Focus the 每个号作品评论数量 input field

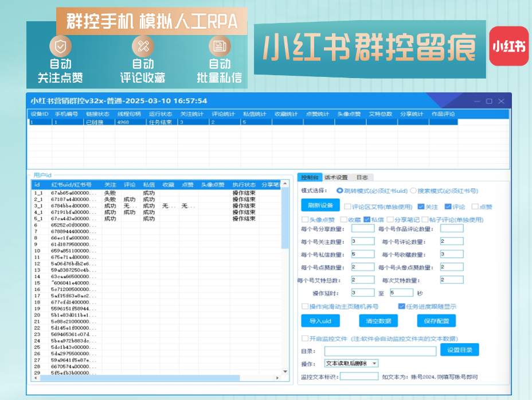(x=452, y=228)
